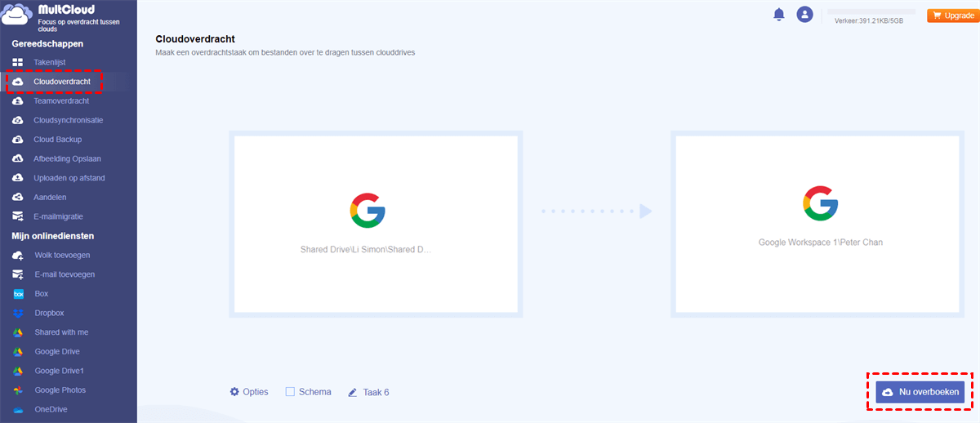This screenshot has width=980, height=423.
Task: Click the pencil icon beside Taak 6
Action: (353, 393)
